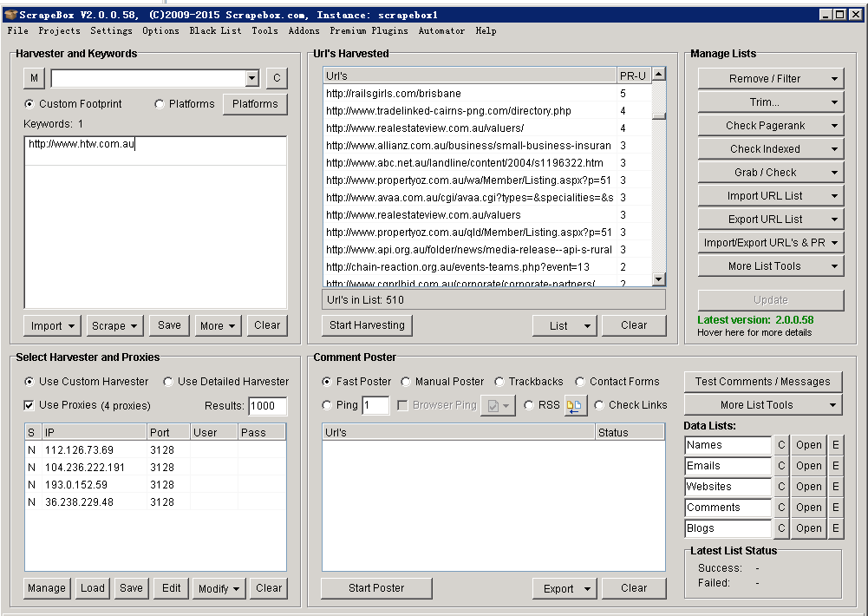
Task: Open the Trim... dropdown
Action: 771,102
